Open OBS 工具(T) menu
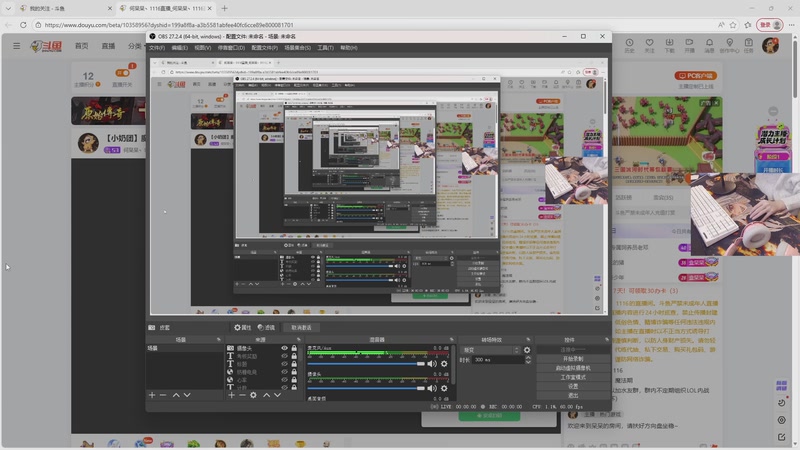 [x=326, y=47]
